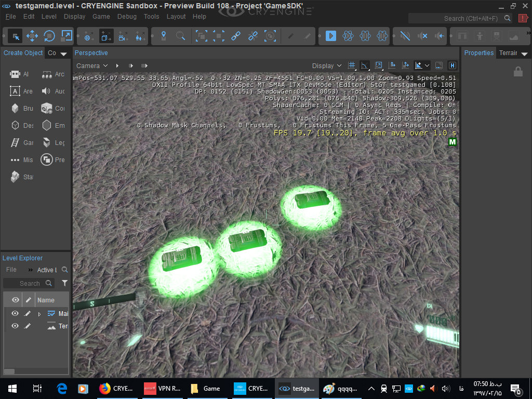Image resolution: width=532 pixels, height=399 pixels.
Task: Open the Level menu
Action: [49, 17]
